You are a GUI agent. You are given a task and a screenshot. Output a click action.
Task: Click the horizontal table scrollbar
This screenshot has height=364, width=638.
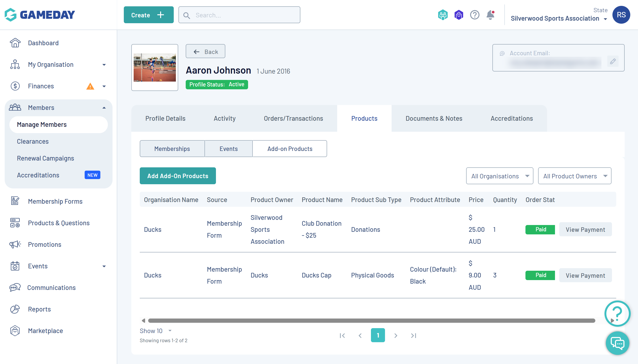371,320
